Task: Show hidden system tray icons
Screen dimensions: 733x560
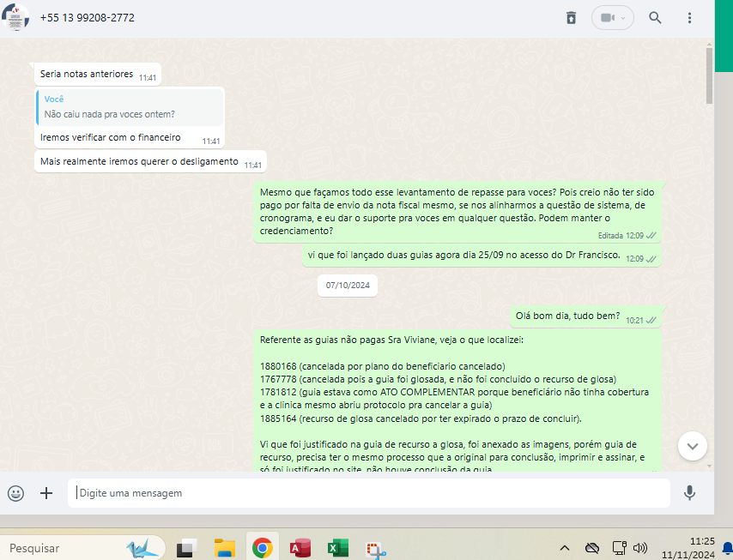Action: [565, 548]
